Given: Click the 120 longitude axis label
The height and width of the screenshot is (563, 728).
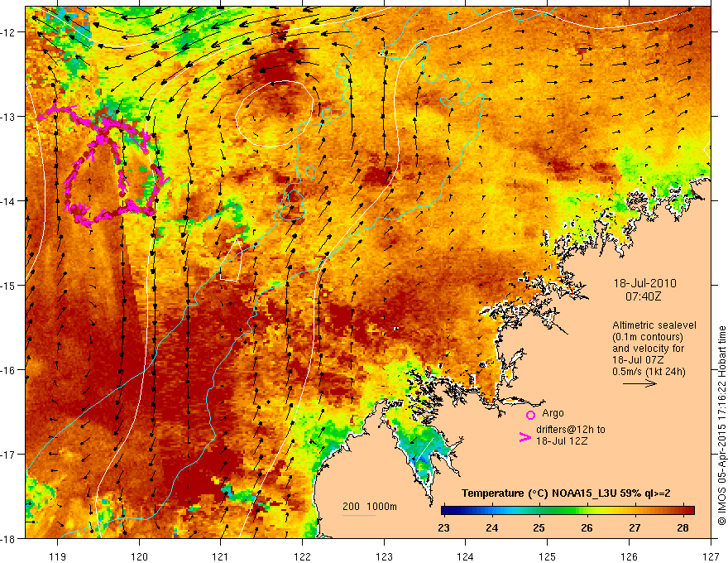Looking at the screenshot, I should [x=139, y=556].
